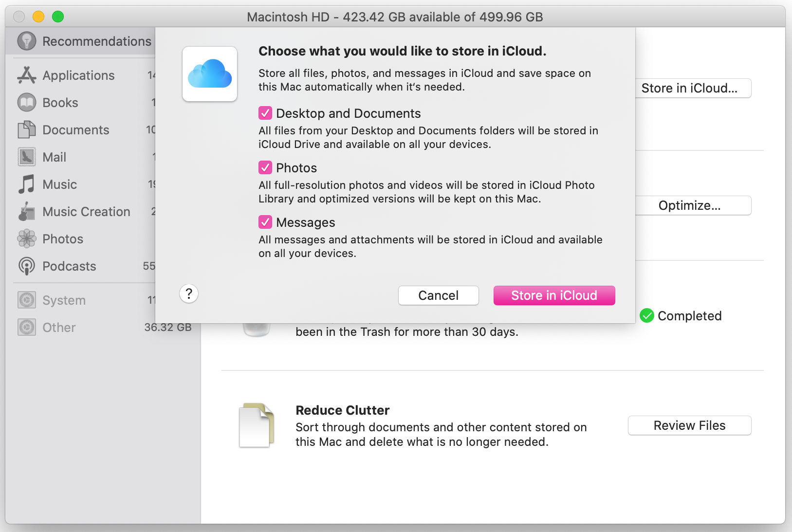Click the Cancel button
792x532 pixels.
coord(439,295)
